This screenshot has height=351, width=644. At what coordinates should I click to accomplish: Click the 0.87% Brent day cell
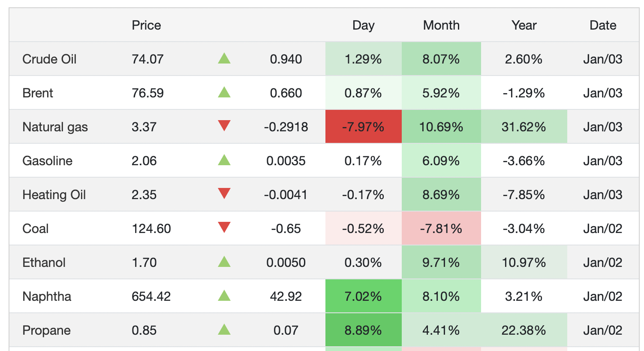[x=363, y=93]
